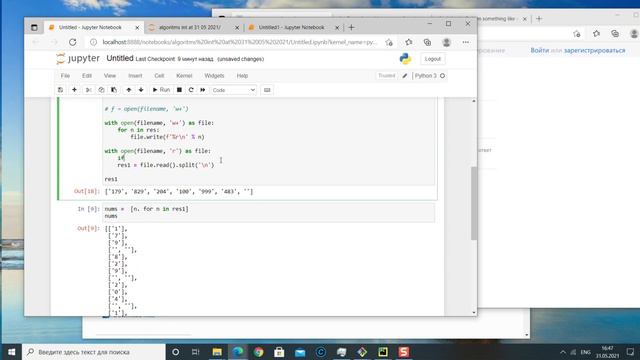The image size is (640, 360).
Task: Restart the kernel with circular arrow
Action: [191, 90]
